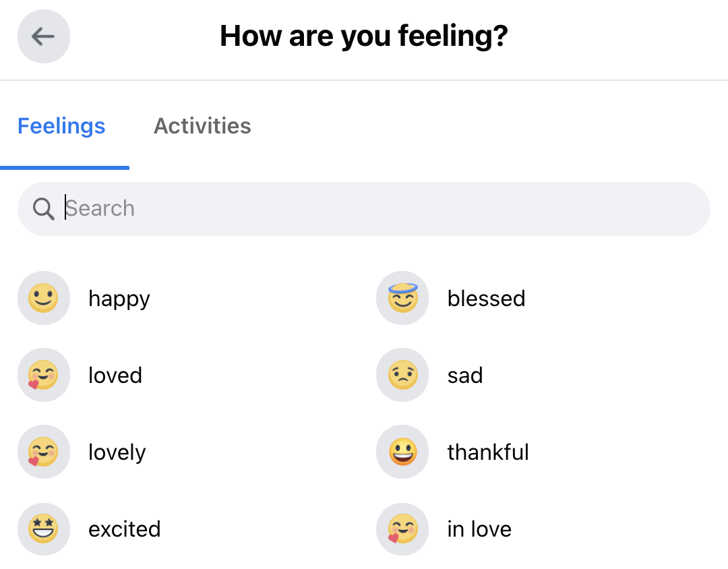Select the "excited" feeling label
Viewport: 728px width, 569px height.
(125, 529)
